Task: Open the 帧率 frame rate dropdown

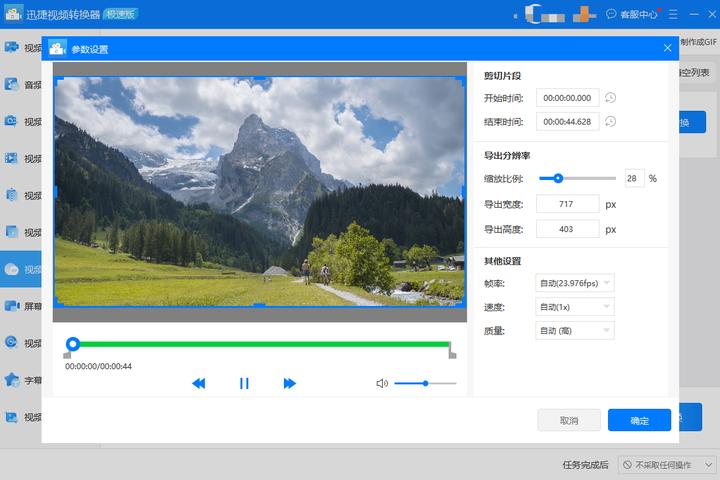Action: [574, 283]
